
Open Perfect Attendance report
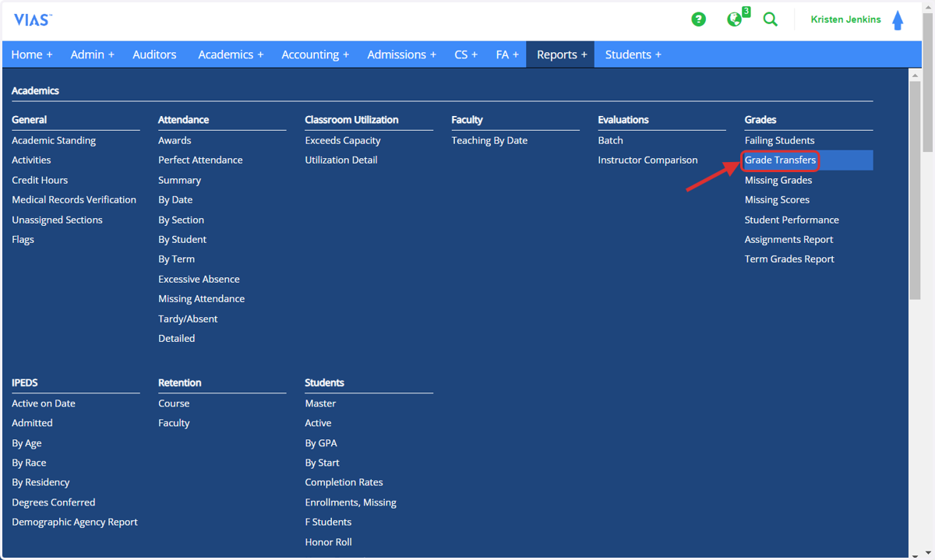pos(200,160)
